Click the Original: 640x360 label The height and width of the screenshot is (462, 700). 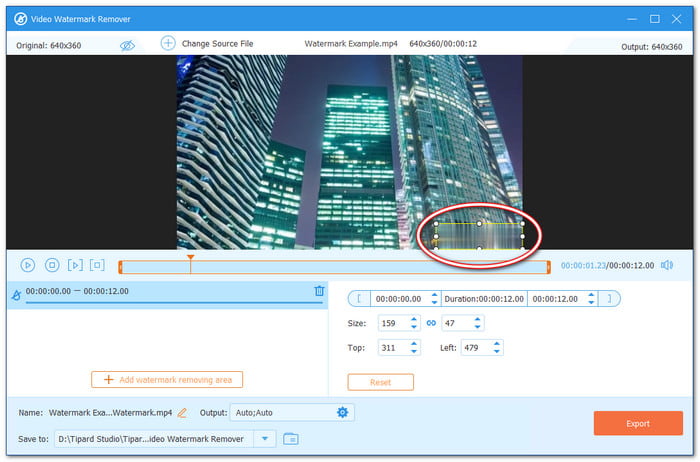coord(49,46)
